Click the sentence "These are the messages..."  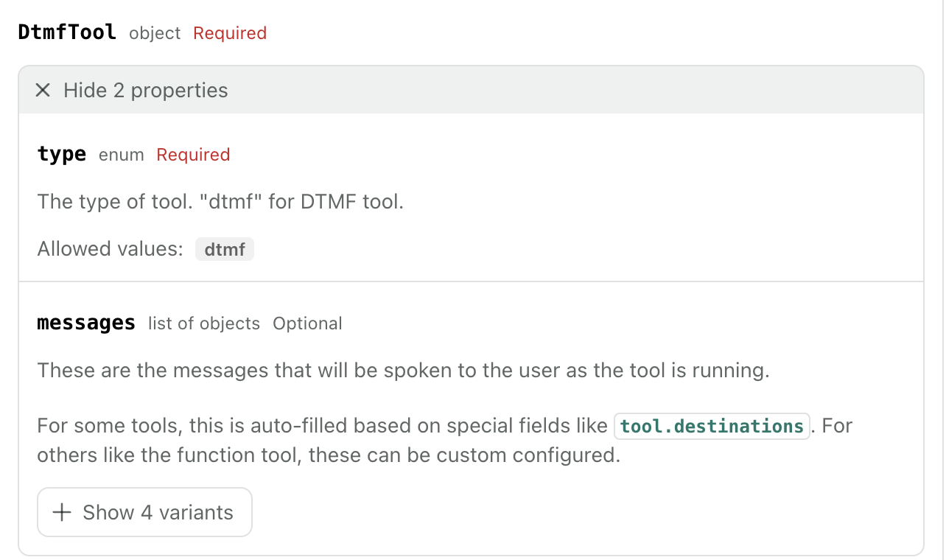[x=403, y=370]
